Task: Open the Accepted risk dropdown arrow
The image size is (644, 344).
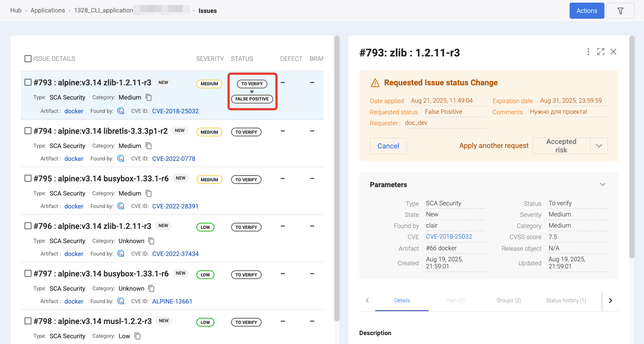Action: [x=599, y=146]
